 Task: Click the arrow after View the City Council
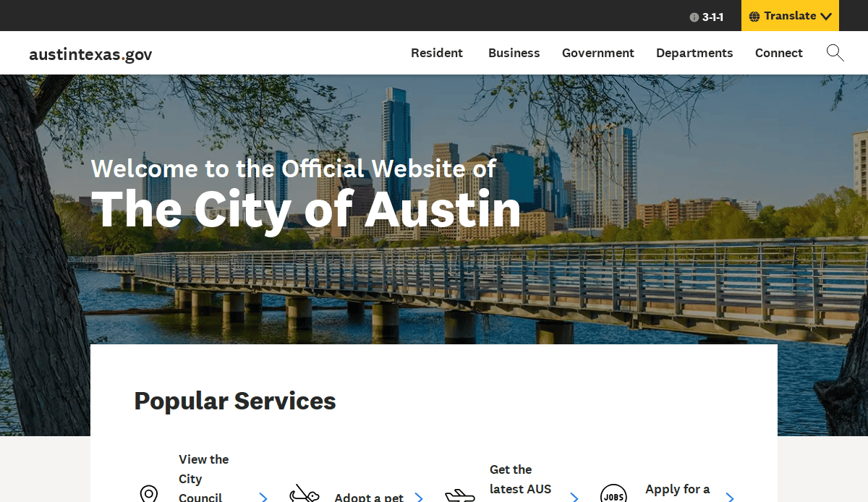coord(263,497)
